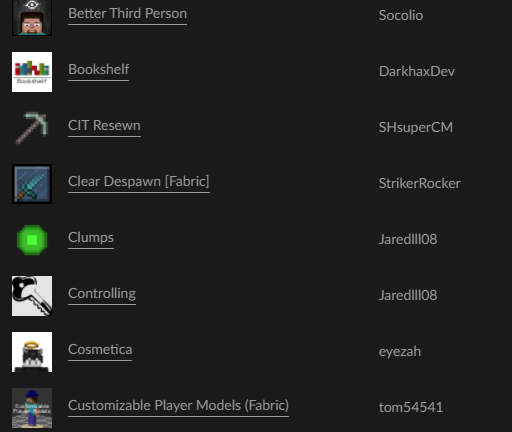This screenshot has height=432, width=512.
Task: Open the Better Third Person mod link
Action: (127, 14)
